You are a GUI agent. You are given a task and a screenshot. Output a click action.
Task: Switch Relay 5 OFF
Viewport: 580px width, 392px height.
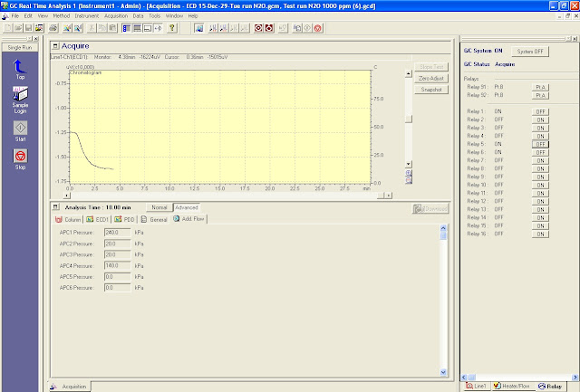tap(540, 144)
